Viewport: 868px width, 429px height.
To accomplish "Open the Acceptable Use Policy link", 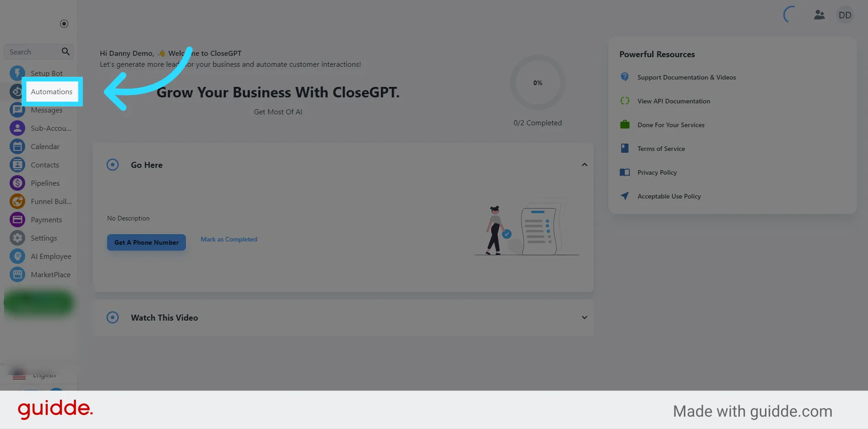I will coord(669,196).
